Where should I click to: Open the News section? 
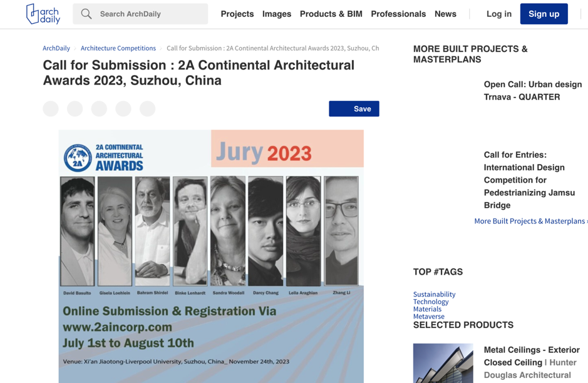click(x=445, y=14)
